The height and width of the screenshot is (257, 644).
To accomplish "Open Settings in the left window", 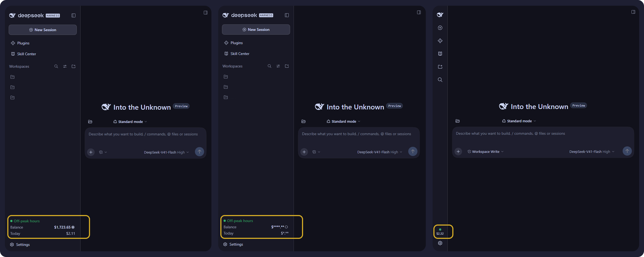I will [x=20, y=245].
